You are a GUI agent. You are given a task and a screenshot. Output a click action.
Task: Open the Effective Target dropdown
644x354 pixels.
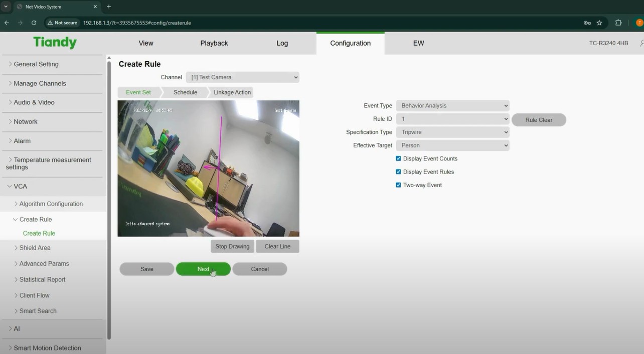tap(452, 145)
